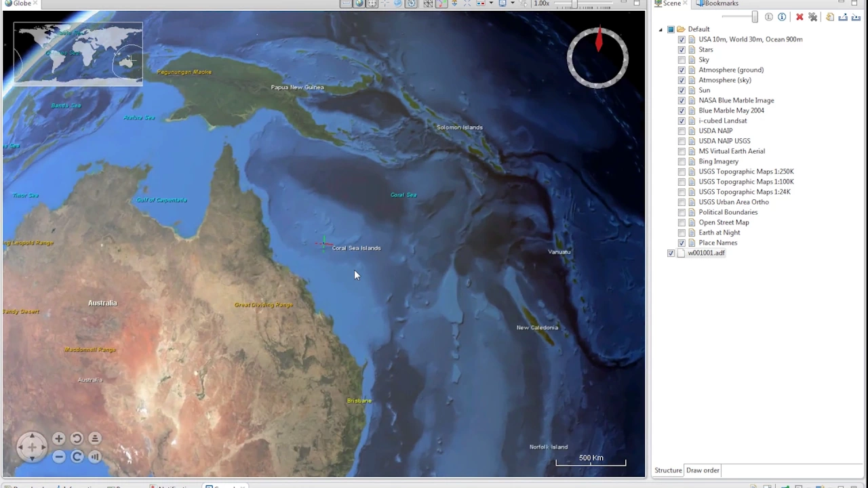The height and width of the screenshot is (488, 868).
Task: Click the 500 Km scale bar
Action: [591, 460]
